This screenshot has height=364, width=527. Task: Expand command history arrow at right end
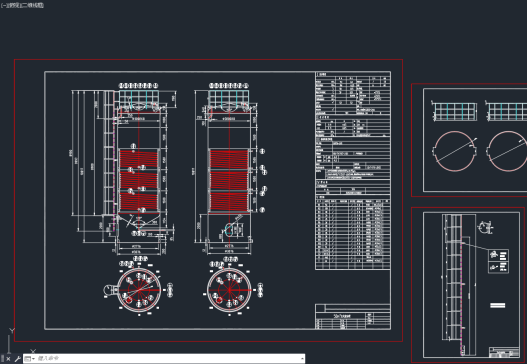[x=302, y=359]
